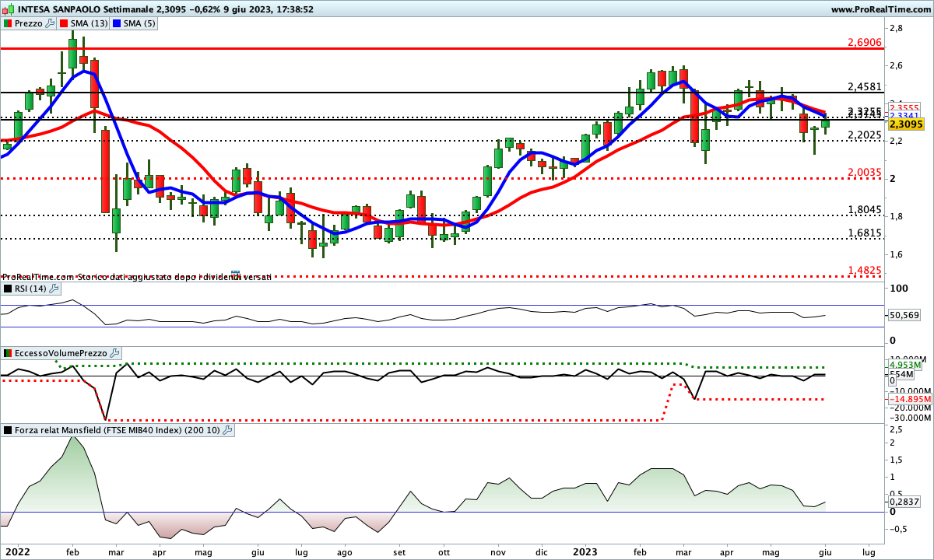Click the 1,6 price axis tick label

tap(896, 254)
